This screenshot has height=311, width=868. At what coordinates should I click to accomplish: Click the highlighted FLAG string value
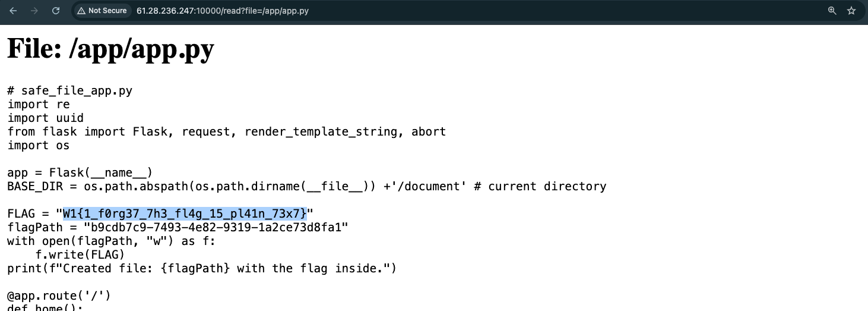tap(185, 213)
